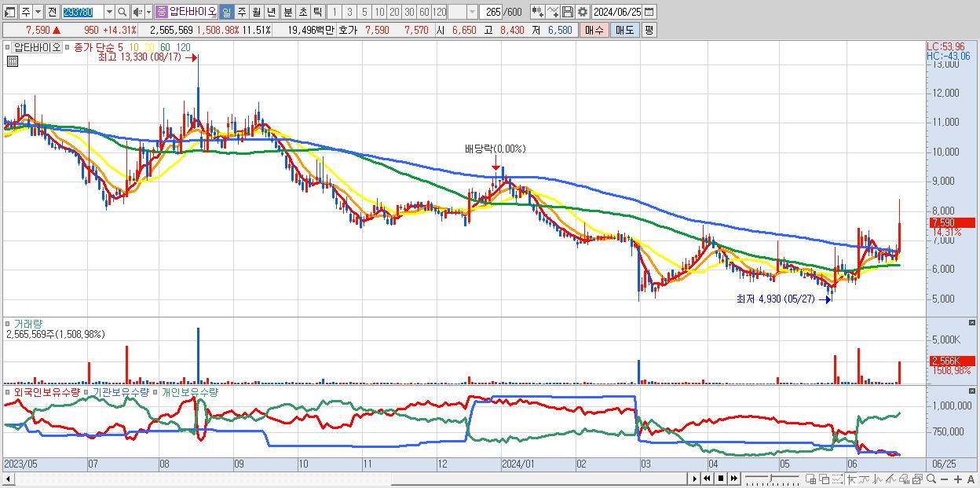Open the stock code history dropdown arrow
The width and height of the screenshot is (980, 488).
pos(109,12)
